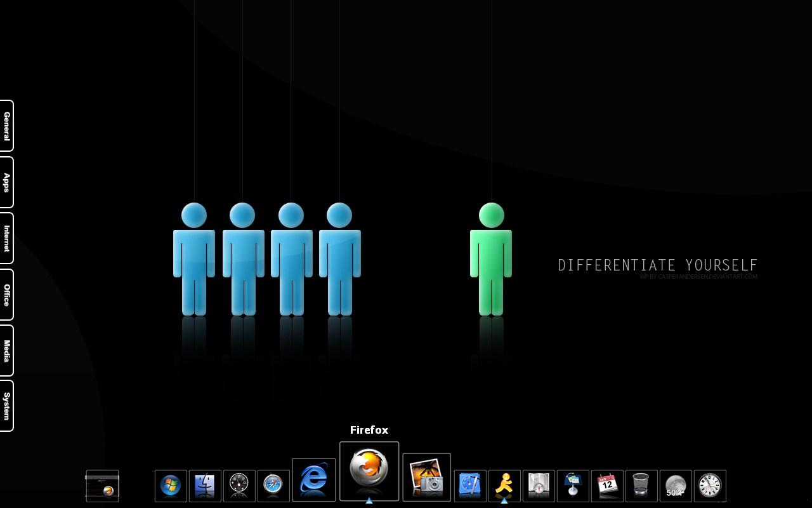Open the Finder face icon
The height and width of the screenshot is (508, 812).
(x=205, y=486)
